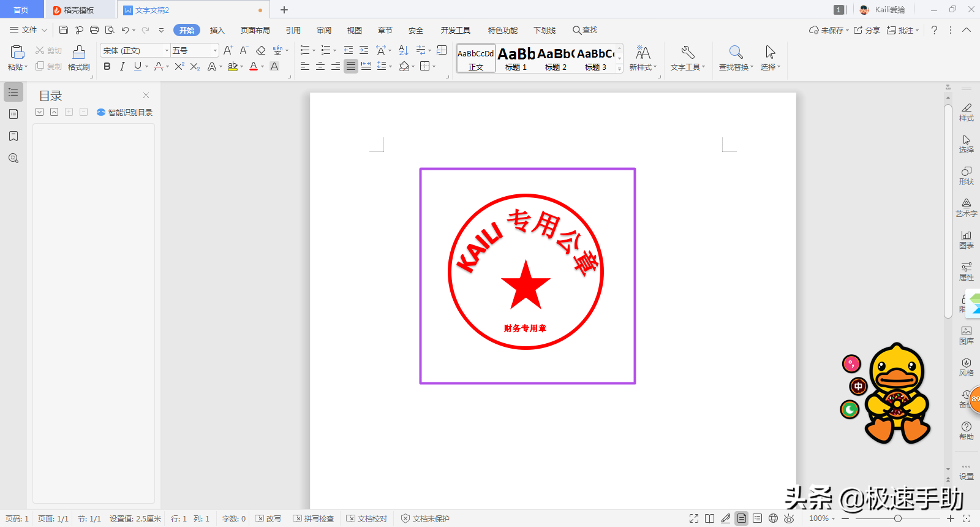Toggle justified alignment button
980x527 pixels.
click(350, 66)
